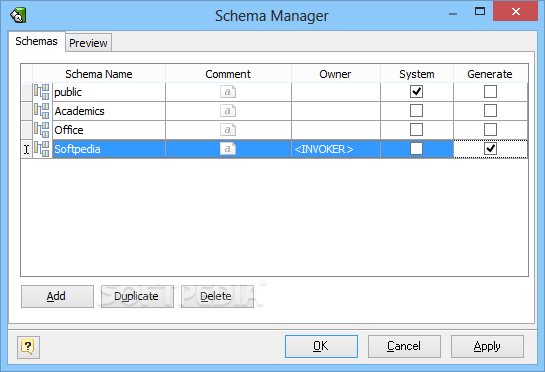Click the schema icon beside public
545x372 pixels.
(42, 92)
